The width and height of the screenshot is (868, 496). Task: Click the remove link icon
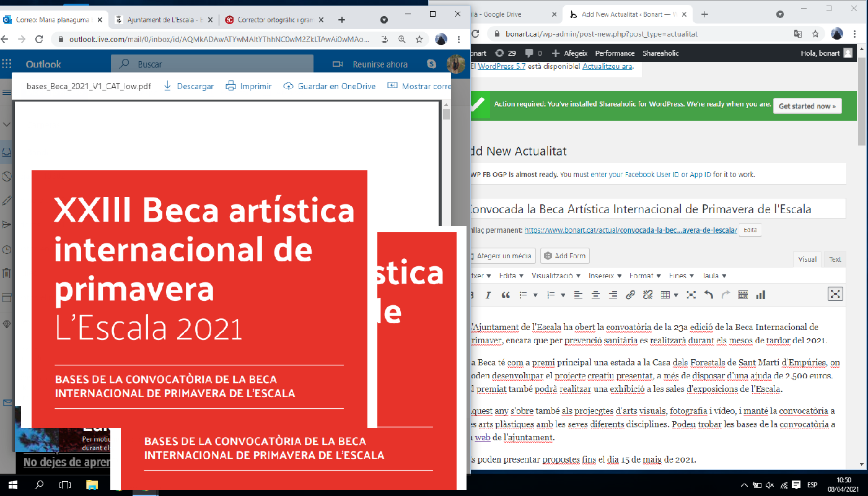(x=647, y=294)
